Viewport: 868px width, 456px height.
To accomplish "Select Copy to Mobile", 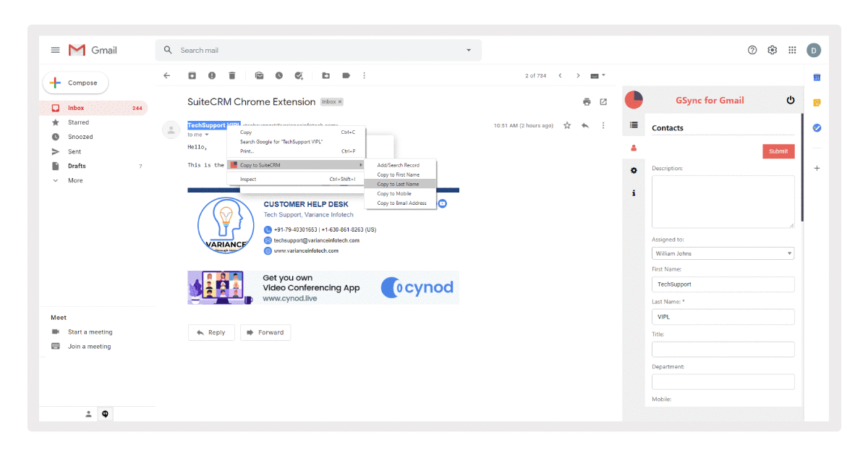I will tap(401, 193).
